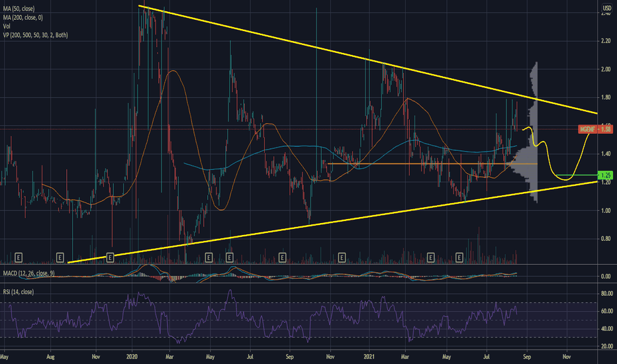Viewport: 617px width, 364px height.
Task: Click the 2020 label on time axis
Action: click(132, 357)
